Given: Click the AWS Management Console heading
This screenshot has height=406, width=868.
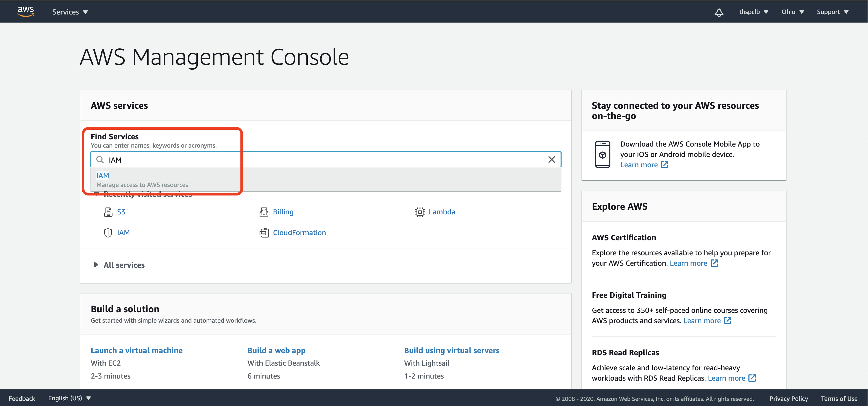Looking at the screenshot, I should coord(214,57).
